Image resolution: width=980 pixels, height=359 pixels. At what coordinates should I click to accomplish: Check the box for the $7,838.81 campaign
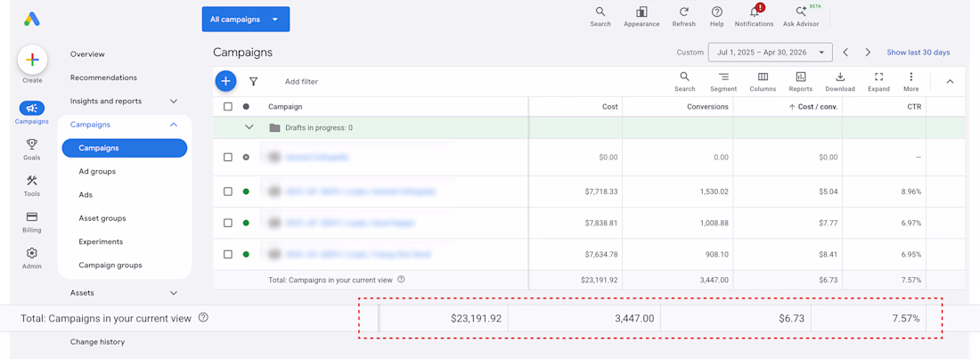point(228,223)
